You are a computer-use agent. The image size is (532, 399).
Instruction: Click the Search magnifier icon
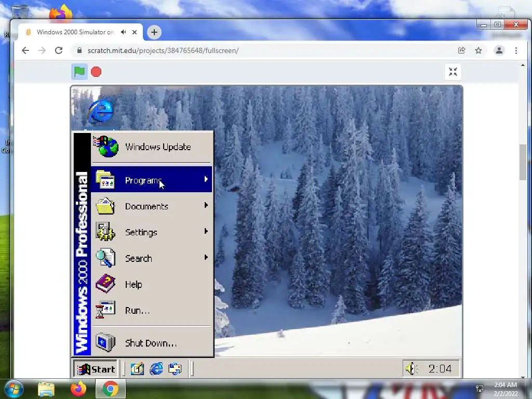coord(105,258)
